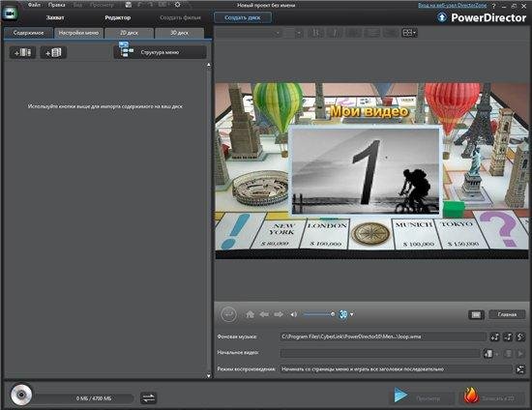
Task: Toggle the disc capacity switch button
Action: click(x=148, y=397)
